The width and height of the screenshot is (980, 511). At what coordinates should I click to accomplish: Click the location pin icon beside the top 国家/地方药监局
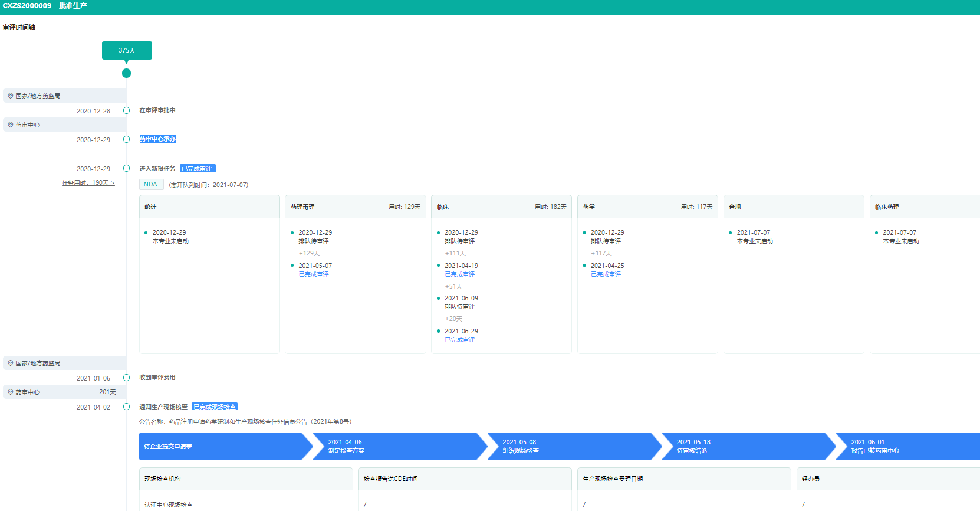point(11,96)
